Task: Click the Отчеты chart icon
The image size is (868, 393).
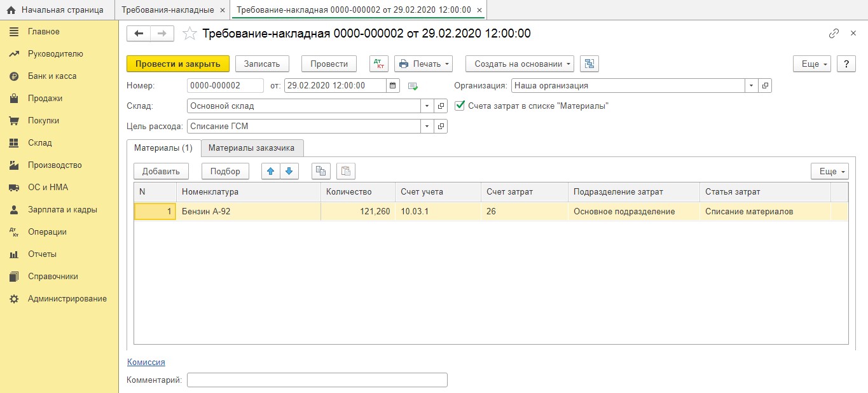Action: pos(14,254)
